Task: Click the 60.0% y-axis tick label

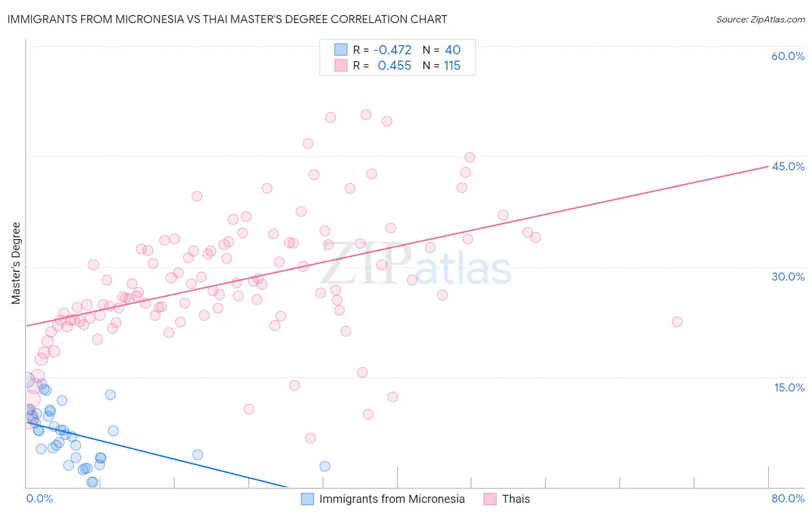Action: [788, 56]
